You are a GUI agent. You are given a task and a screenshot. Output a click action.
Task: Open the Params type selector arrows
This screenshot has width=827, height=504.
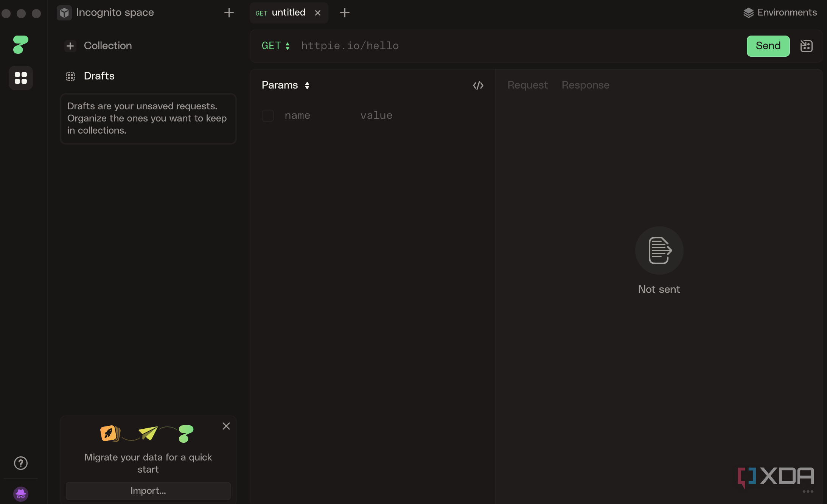click(307, 85)
